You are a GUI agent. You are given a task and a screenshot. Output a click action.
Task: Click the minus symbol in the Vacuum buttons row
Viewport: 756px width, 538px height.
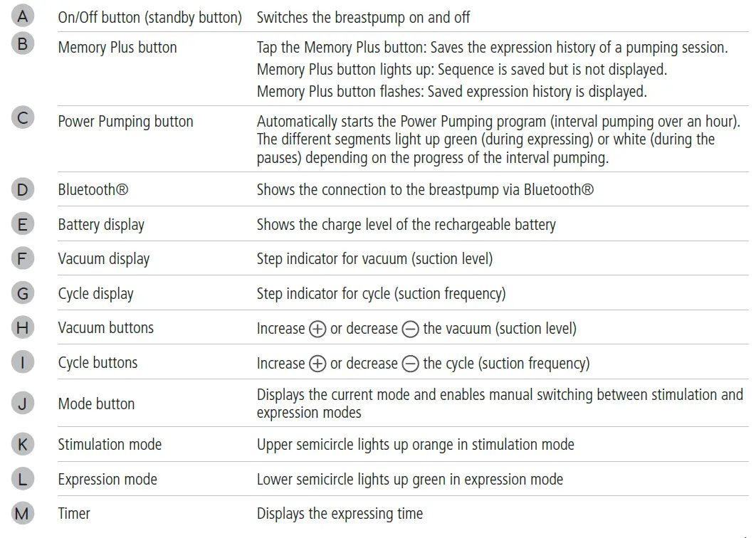pos(410,329)
